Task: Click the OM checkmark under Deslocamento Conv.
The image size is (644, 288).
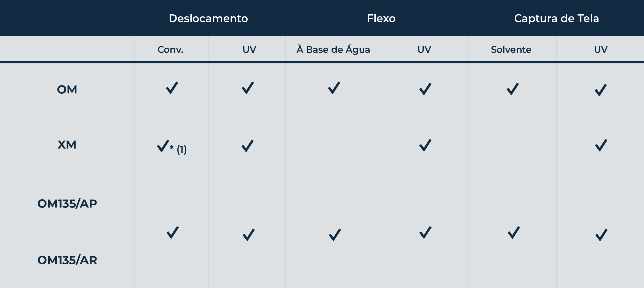Action: point(172,88)
